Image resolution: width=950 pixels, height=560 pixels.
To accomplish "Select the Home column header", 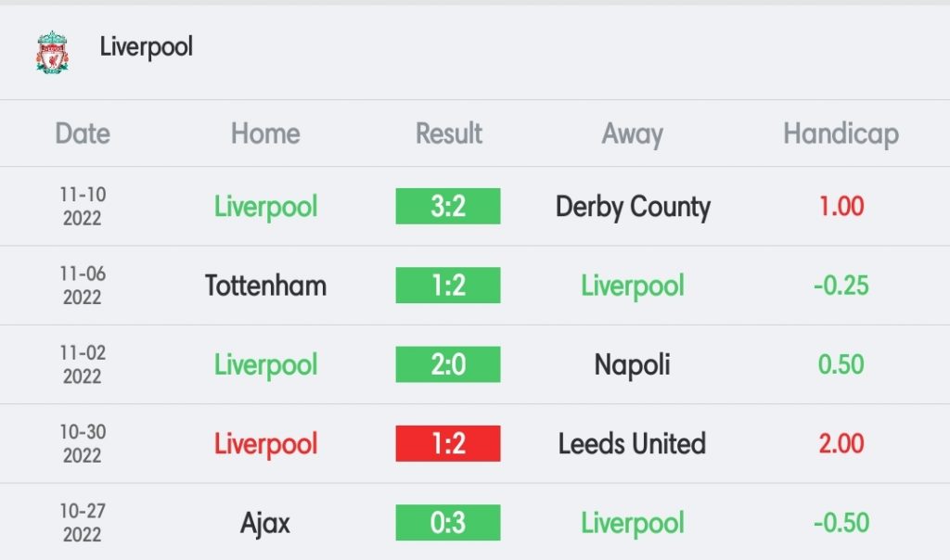I will [x=265, y=134].
